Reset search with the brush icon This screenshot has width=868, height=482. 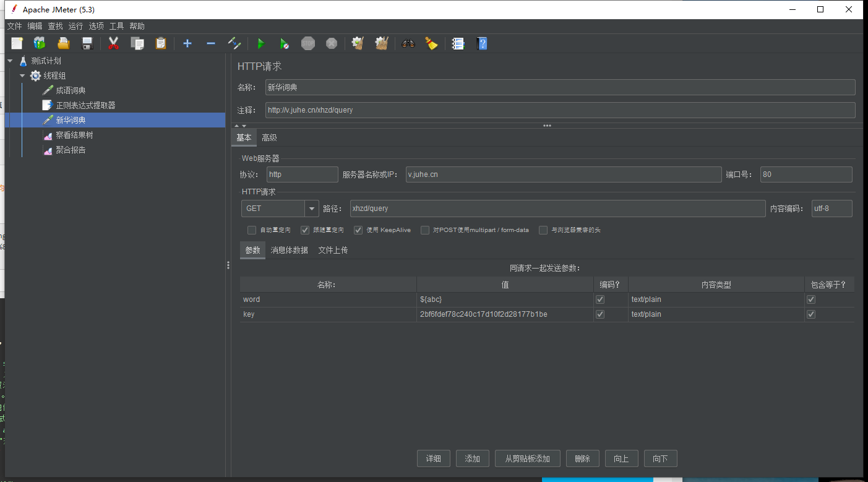click(431, 43)
